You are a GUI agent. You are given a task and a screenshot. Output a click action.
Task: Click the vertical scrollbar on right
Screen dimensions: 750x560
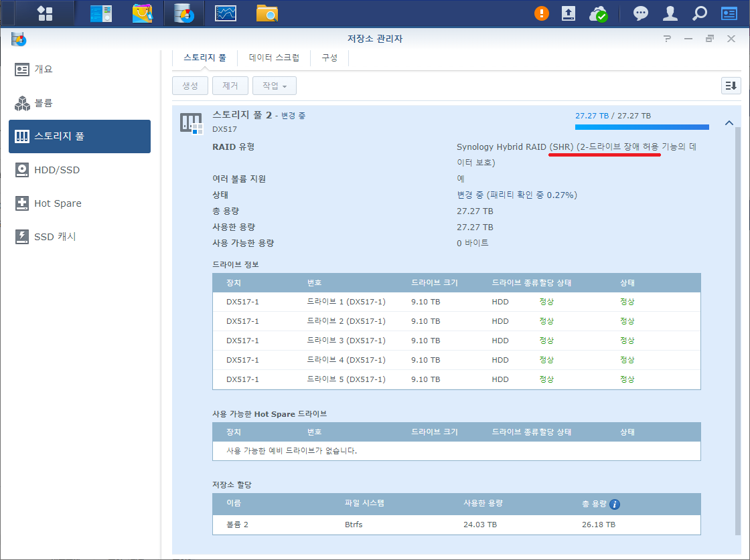pos(737,330)
